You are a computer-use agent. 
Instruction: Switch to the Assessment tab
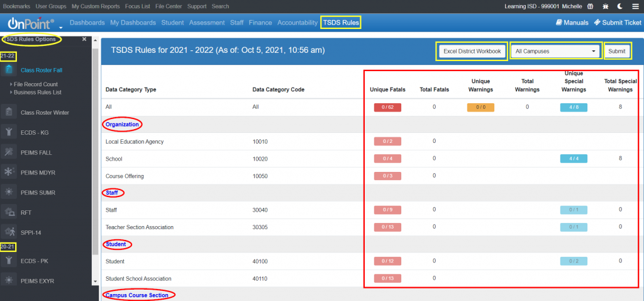(207, 23)
